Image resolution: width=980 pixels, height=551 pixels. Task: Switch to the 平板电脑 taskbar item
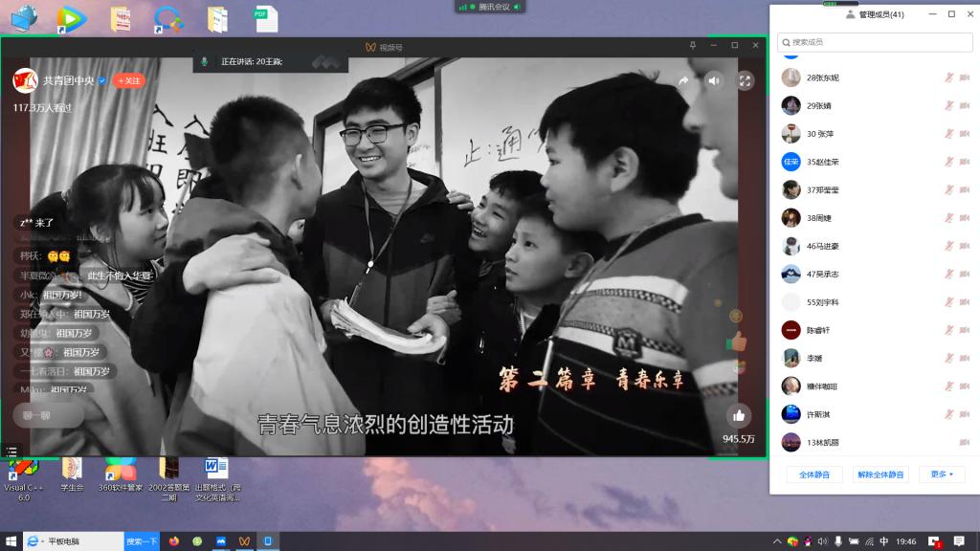[x=72, y=541]
